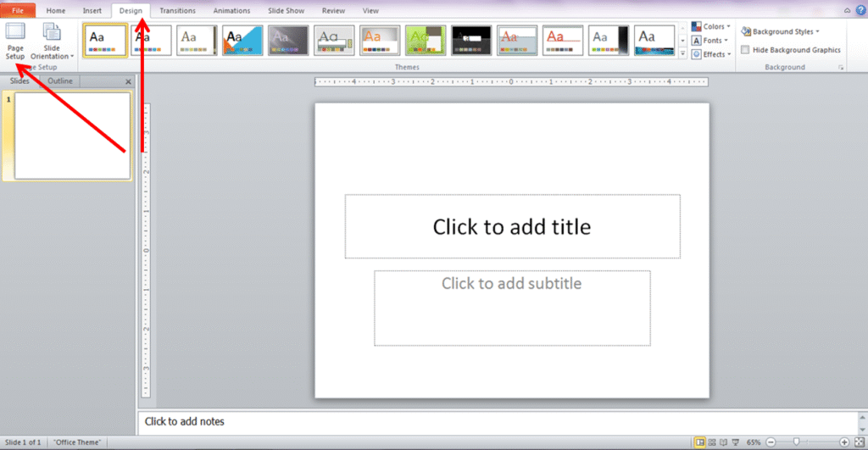Switch to the Outline pane tab
The height and width of the screenshot is (450, 868).
point(59,81)
